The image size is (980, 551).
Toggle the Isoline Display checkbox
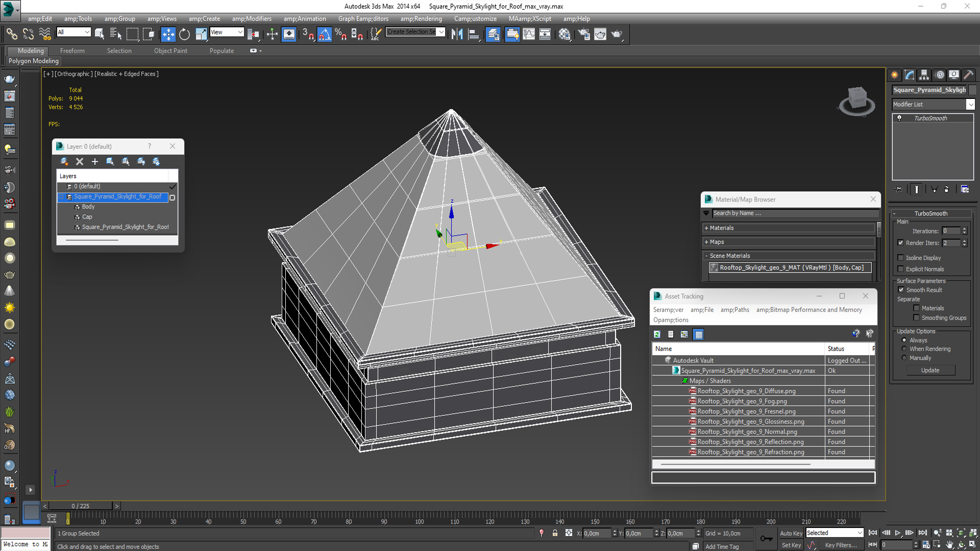coord(901,258)
